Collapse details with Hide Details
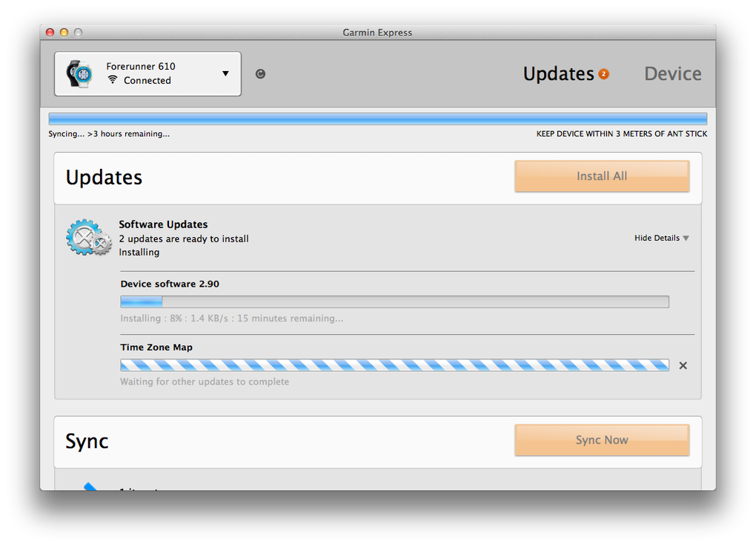The width and height of the screenshot is (756, 546). pyautogui.click(x=661, y=238)
